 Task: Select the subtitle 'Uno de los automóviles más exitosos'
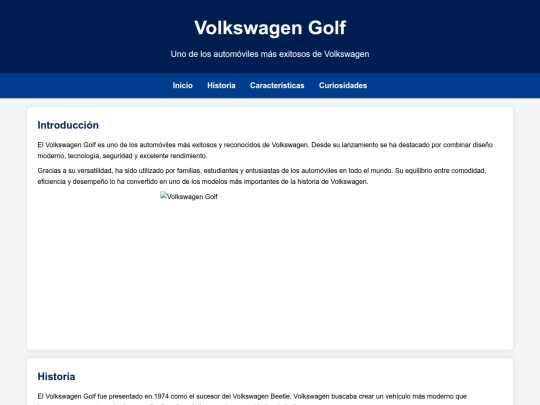270,54
